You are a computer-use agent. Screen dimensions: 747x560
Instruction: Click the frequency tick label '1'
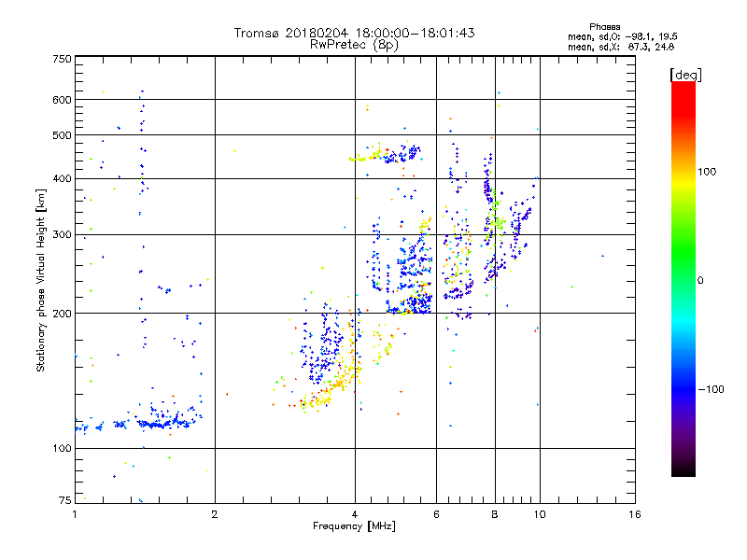[x=75, y=514]
